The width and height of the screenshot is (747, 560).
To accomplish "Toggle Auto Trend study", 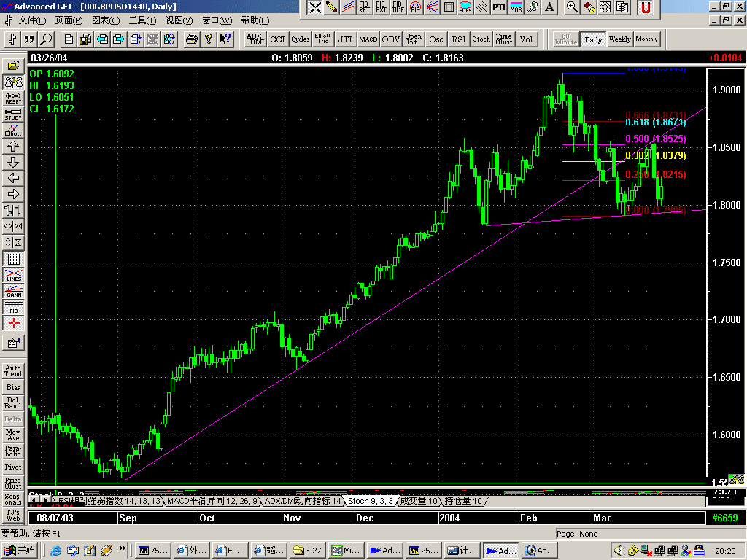I will click(x=13, y=371).
